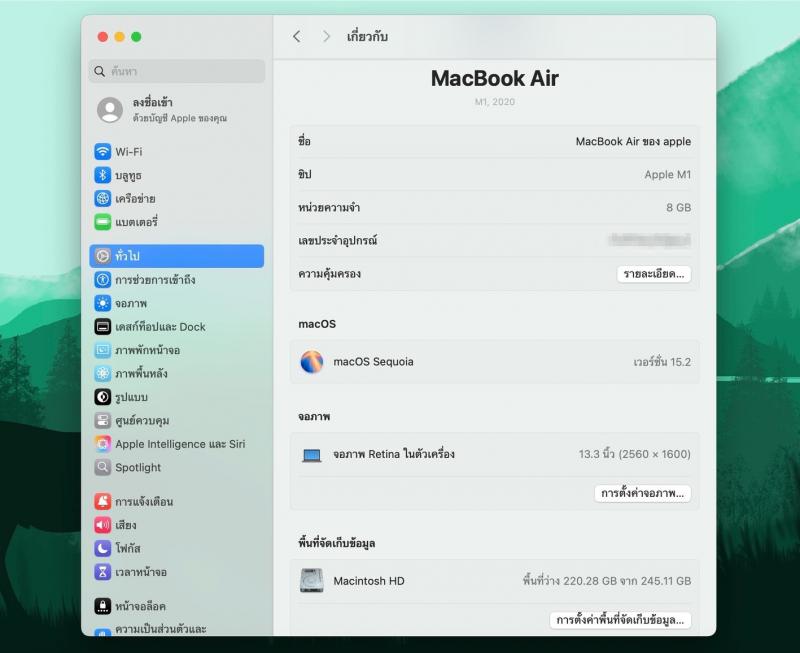This screenshot has height=653, width=800.
Task: Click the Displays icon (จอภาพ)
Action: coord(102,303)
